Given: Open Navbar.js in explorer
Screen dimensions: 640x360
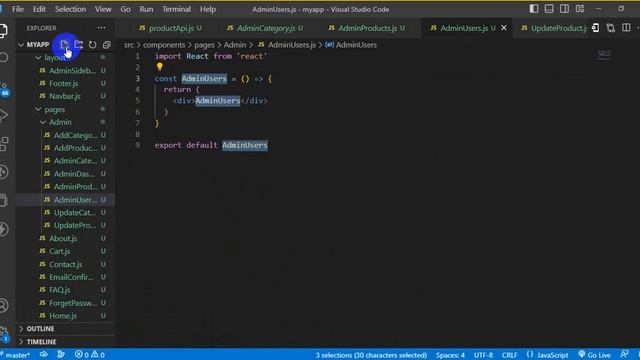Looking at the screenshot, I should tap(65, 96).
